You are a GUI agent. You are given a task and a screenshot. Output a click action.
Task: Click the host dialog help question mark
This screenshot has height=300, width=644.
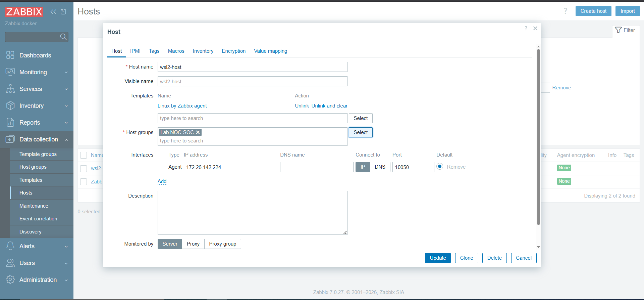click(526, 29)
